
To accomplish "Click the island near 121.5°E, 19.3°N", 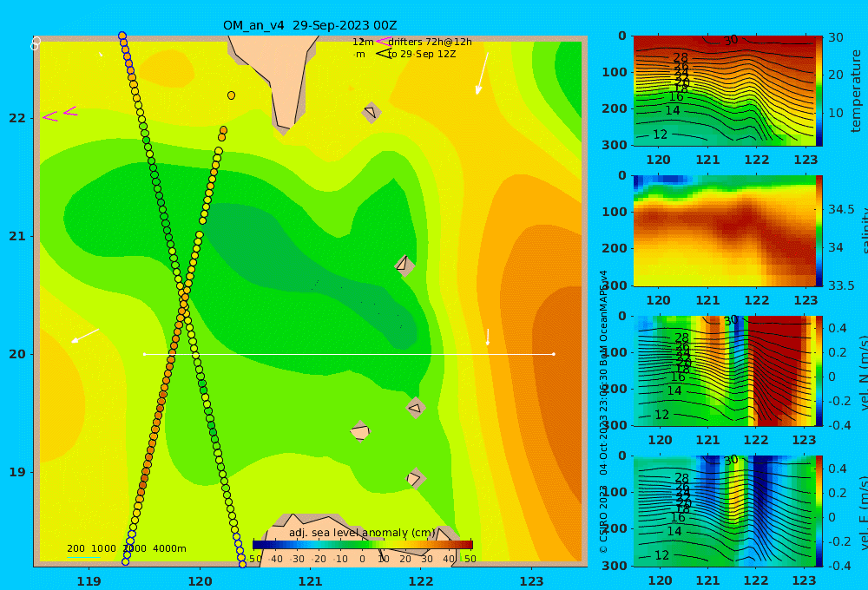I will [360, 431].
